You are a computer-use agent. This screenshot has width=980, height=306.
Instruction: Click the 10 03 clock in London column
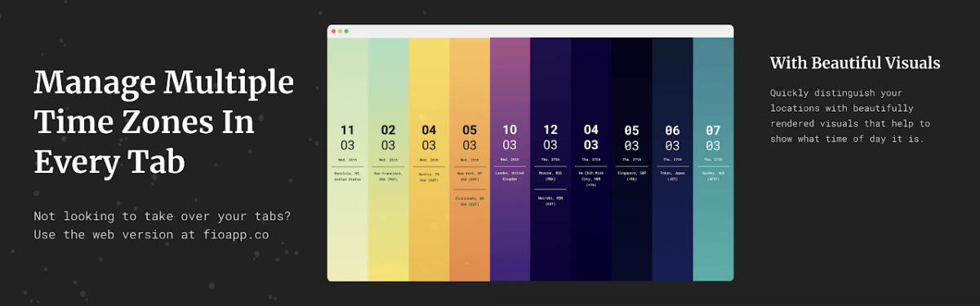click(x=510, y=138)
